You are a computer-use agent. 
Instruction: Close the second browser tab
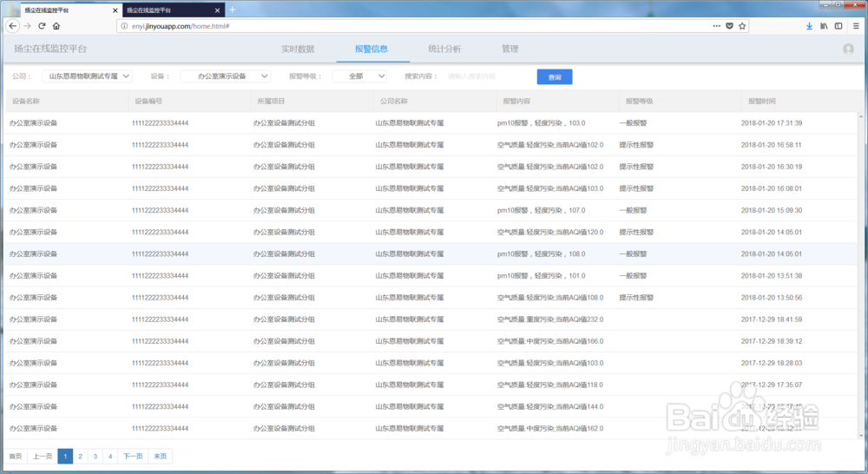217,10
